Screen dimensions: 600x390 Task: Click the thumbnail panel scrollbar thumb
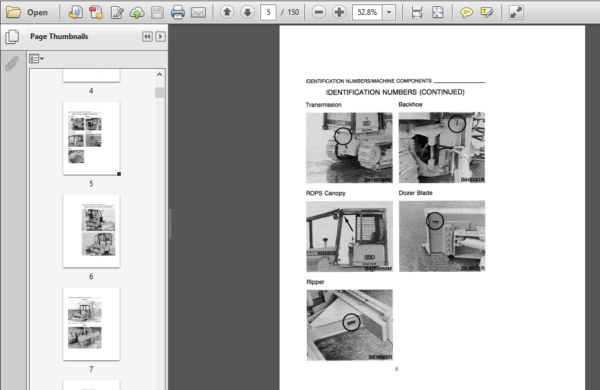(x=160, y=93)
